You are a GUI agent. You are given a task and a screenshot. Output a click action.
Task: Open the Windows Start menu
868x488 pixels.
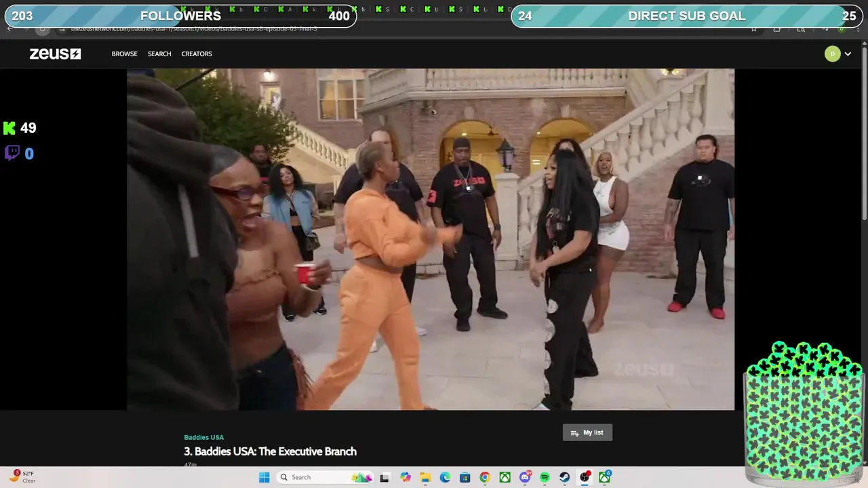tap(264, 477)
